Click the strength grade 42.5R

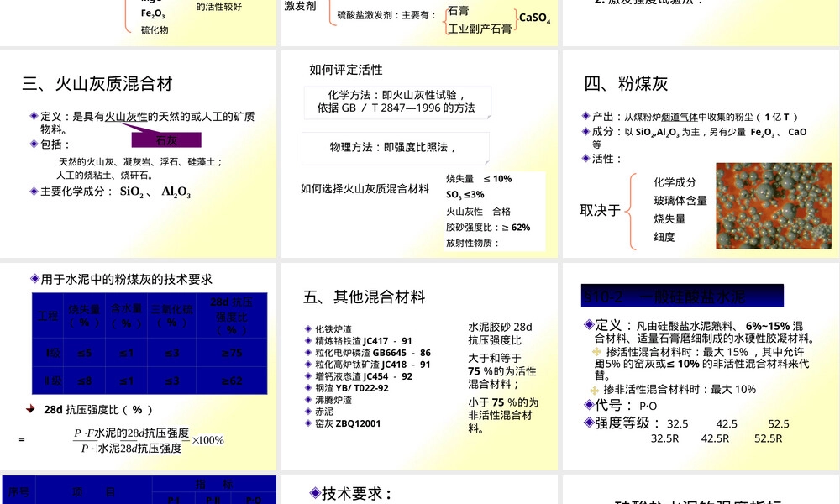point(715,438)
